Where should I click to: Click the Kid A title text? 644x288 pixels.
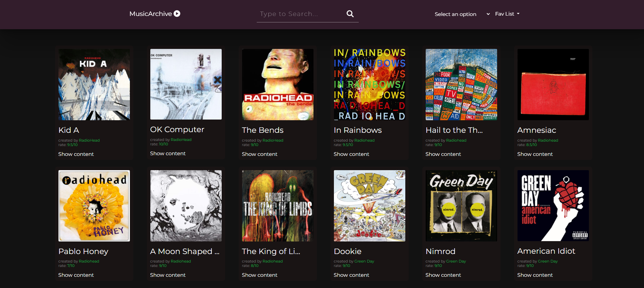69,130
